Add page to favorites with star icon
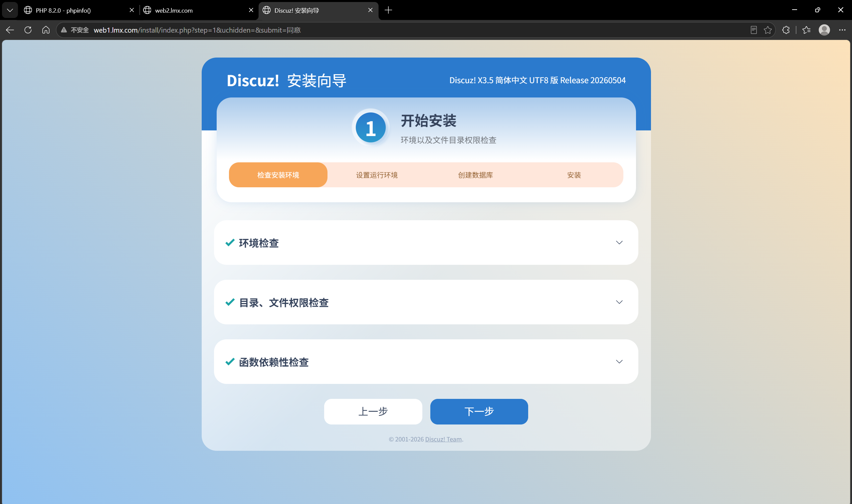 point(768,30)
